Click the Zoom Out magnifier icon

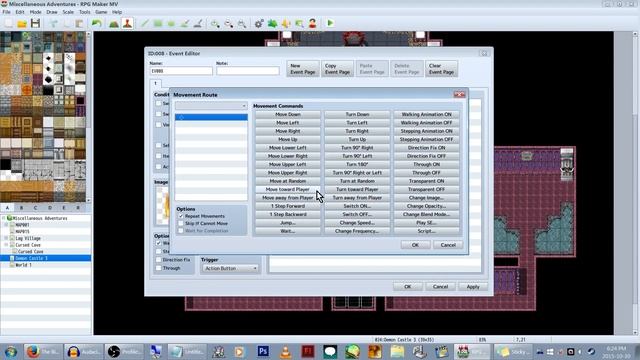tap(229, 23)
